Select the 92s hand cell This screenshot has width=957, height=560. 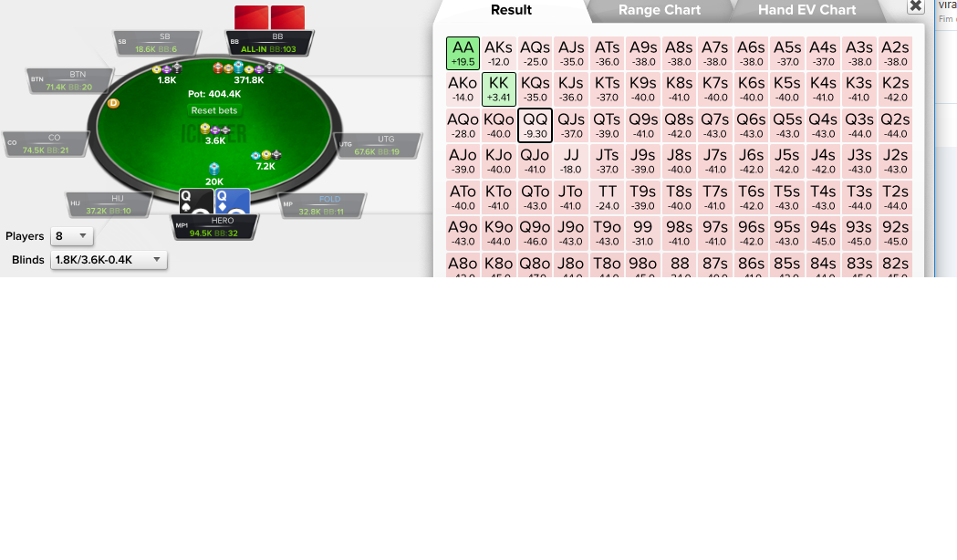point(895,233)
